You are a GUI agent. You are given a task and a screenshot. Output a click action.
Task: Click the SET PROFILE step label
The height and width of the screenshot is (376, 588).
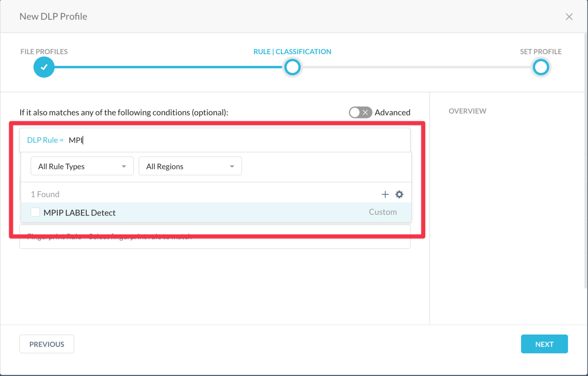click(541, 51)
